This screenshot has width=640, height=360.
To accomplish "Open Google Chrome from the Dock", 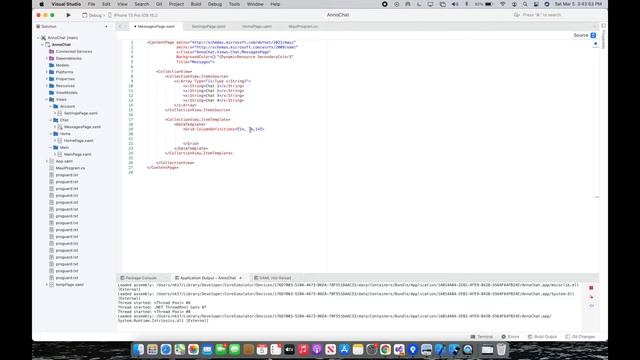I will 385,349.
